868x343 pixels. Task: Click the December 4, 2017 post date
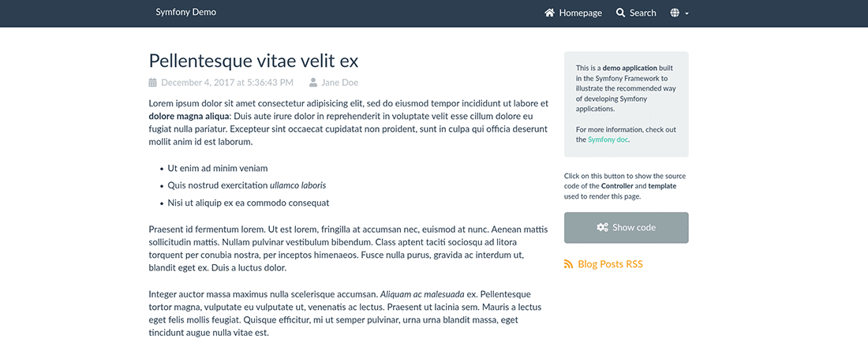click(x=226, y=82)
